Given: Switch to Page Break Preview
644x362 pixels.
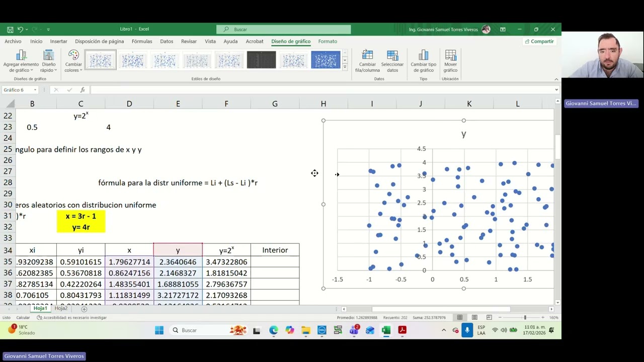Looking at the screenshot, I should [x=489, y=317].
